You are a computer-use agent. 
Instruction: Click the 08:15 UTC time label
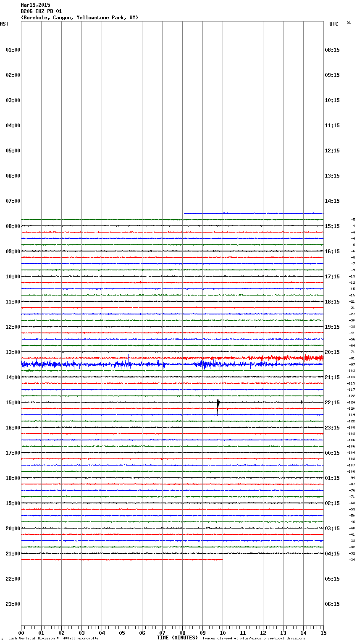tap(332, 50)
